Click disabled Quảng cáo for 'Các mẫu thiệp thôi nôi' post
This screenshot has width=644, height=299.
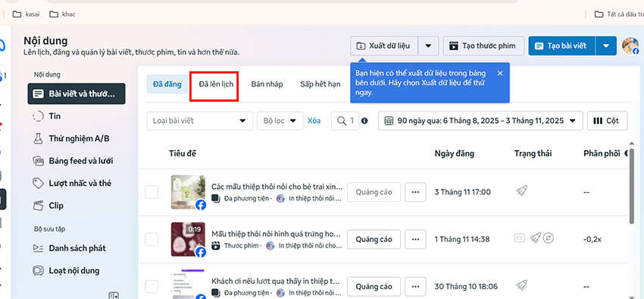coord(374,192)
